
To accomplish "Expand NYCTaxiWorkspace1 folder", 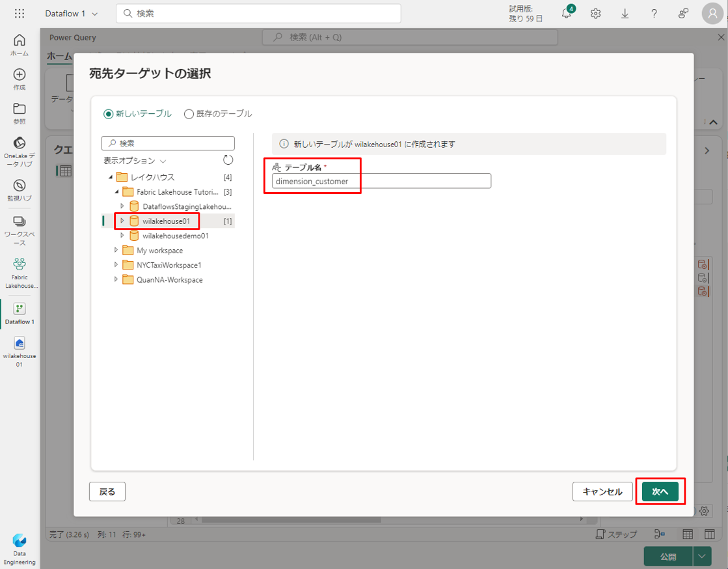I will point(116,265).
